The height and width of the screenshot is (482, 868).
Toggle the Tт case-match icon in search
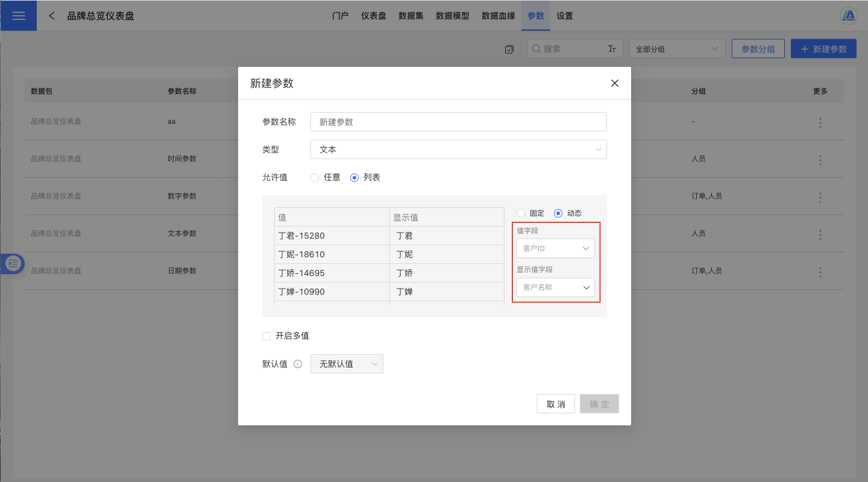click(611, 49)
